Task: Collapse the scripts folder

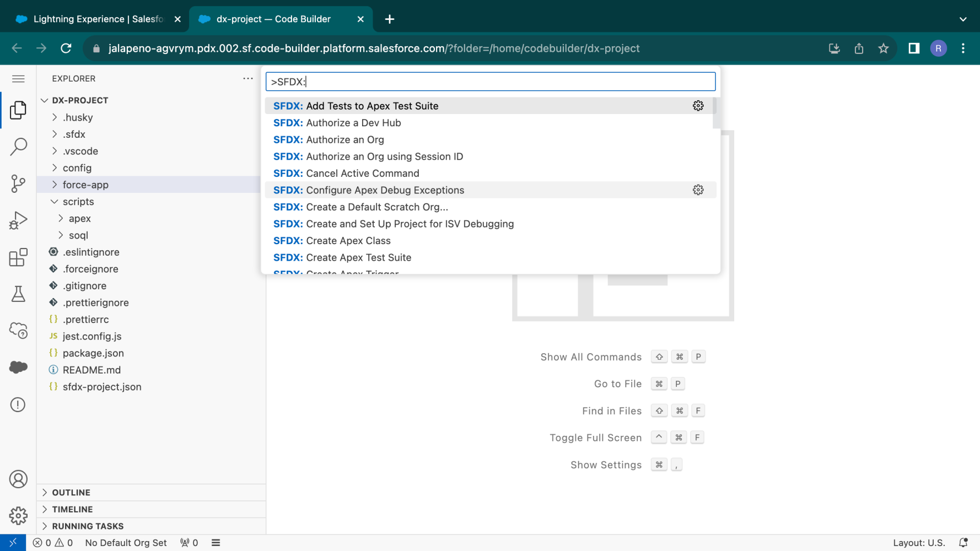Action: tap(54, 202)
